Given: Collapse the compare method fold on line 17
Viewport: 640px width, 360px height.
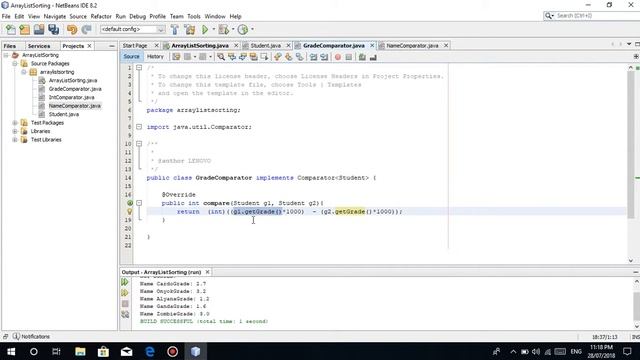Looking at the screenshot, I should pos(139,203).
